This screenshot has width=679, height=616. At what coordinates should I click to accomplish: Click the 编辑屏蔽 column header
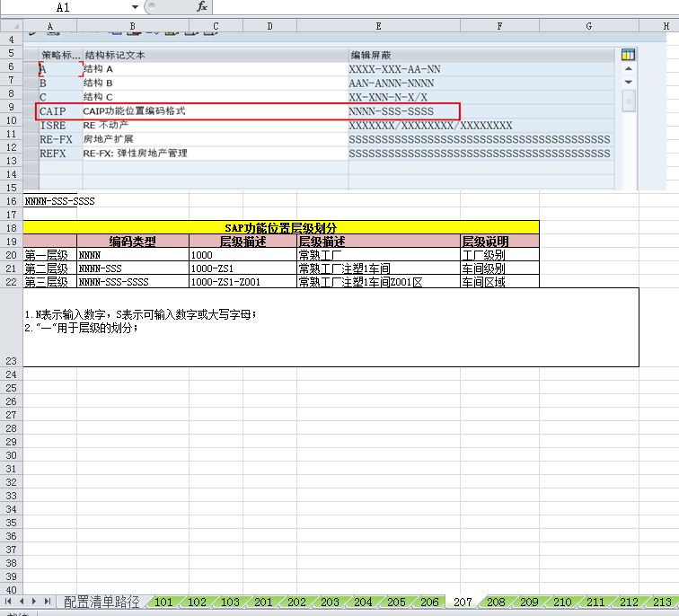coord(481,55)
